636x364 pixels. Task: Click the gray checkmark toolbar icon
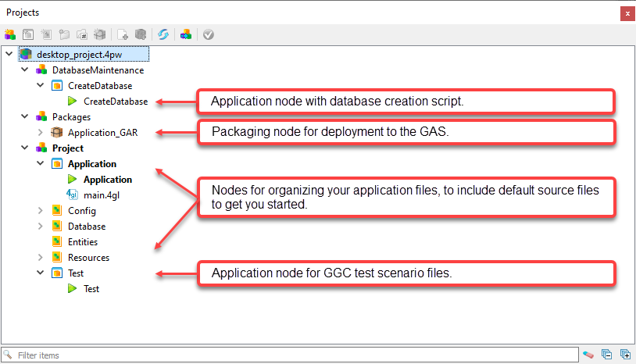click(x=208, y=34)
